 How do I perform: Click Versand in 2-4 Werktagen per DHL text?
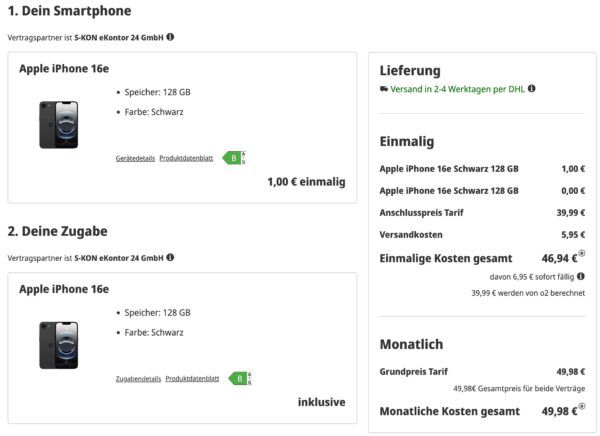[458, 89]
